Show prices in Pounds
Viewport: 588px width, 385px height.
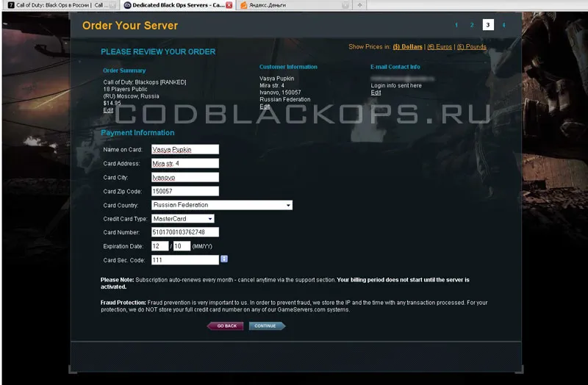[x=471, y=47]
